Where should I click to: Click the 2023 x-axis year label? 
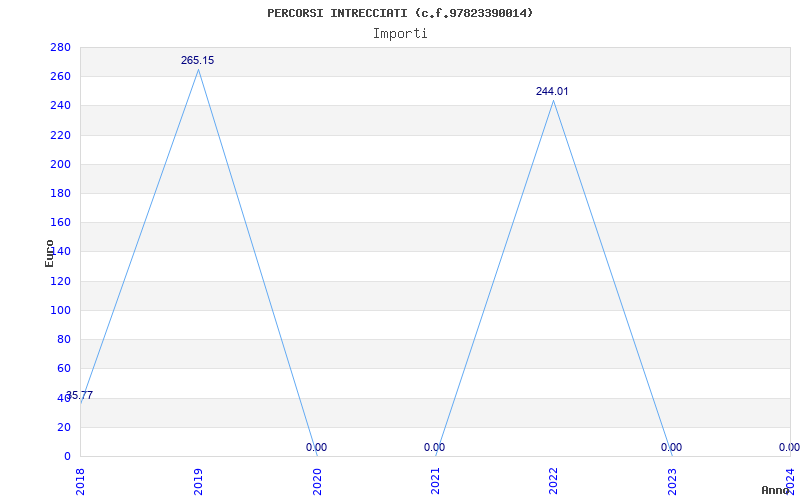coord(672,482)
